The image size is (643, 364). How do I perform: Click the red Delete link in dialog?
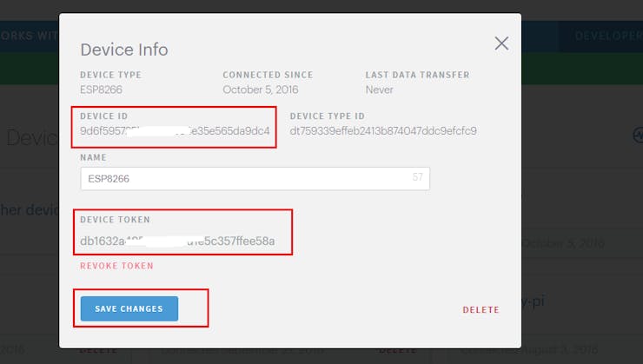[x=481, y=310]
